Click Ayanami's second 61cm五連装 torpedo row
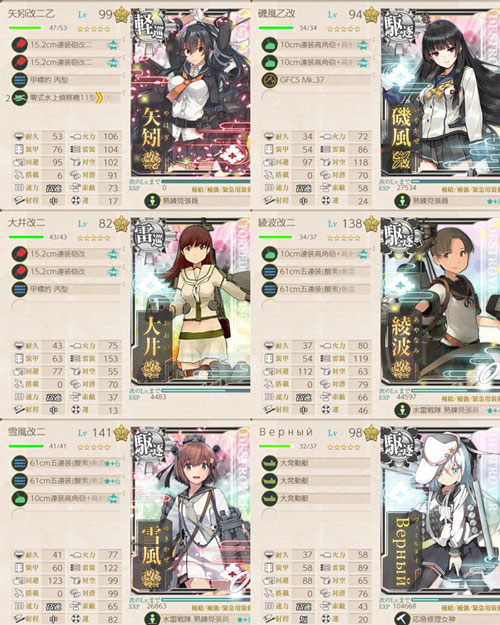Image resolution: width=500 pixels, height=625 pixels. pyautogui.click(x=316, y=289)
